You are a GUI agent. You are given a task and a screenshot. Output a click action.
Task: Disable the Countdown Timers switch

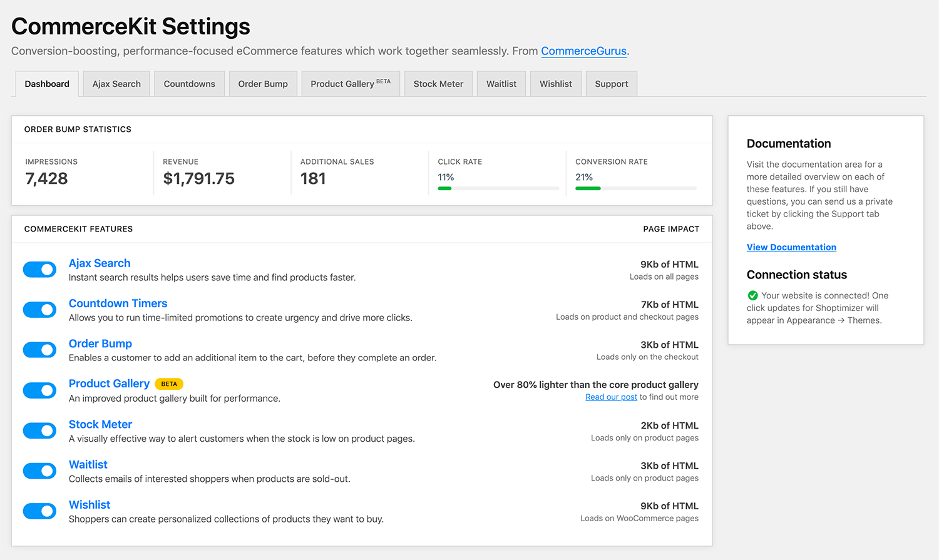pyautogui.click(x=39, y=310)
